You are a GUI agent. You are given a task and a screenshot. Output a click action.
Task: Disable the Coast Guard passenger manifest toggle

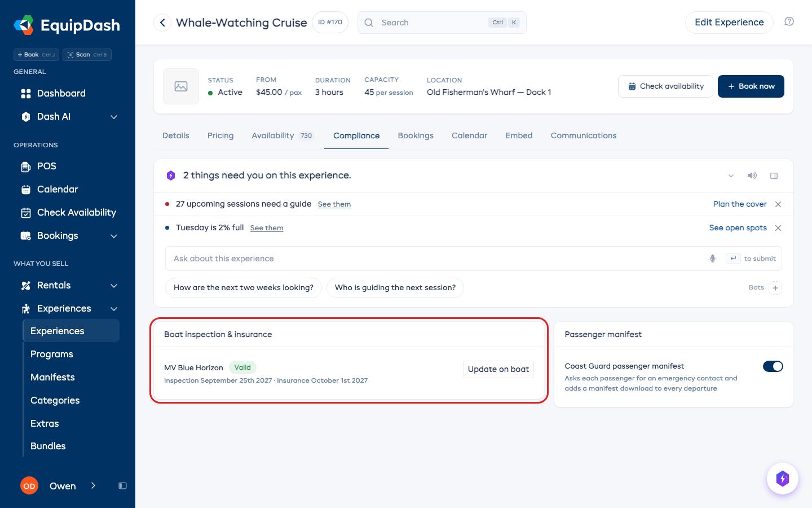pos(773,366)
